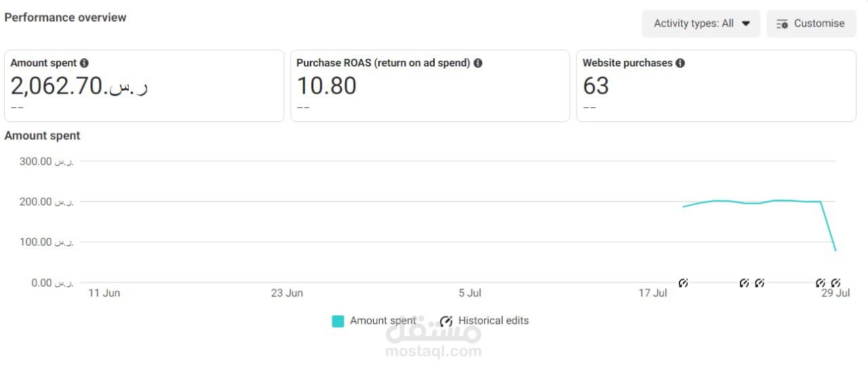Select the Purchase ROAS metric card
The height and width of the screenshot is (367, 868).
coord(430,86)
